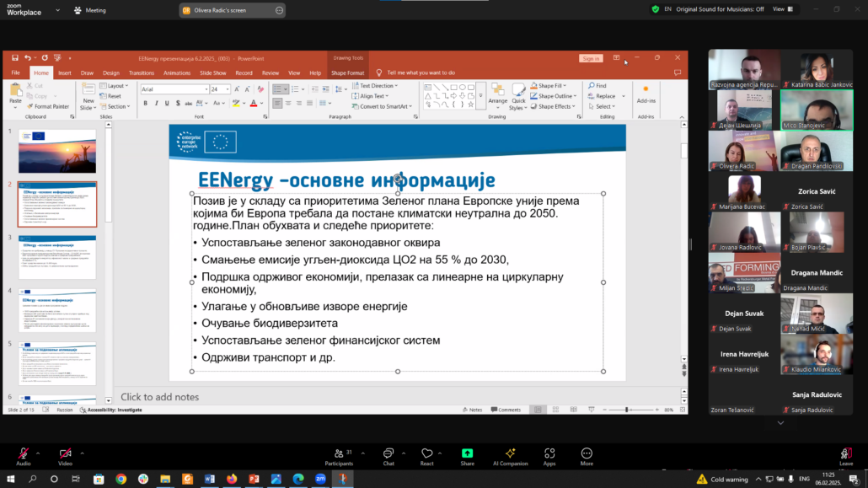Select slide 3 thumbnail
The height and width of the screenshot is (488, 868).
click(x=57, y=257)
